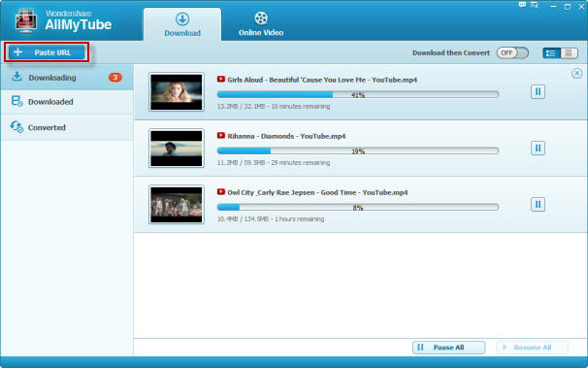Viewport: 588px width, 368px height.
Task: Switch to thumbnail list view
Action: (551, 53)
